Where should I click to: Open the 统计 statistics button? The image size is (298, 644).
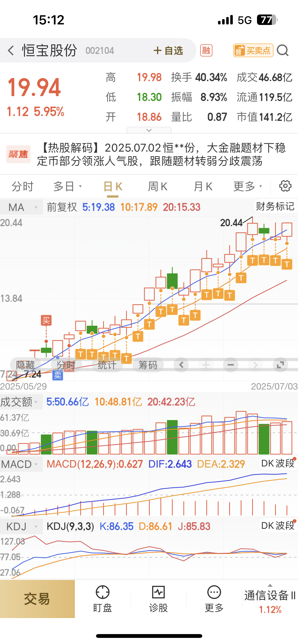107,365
